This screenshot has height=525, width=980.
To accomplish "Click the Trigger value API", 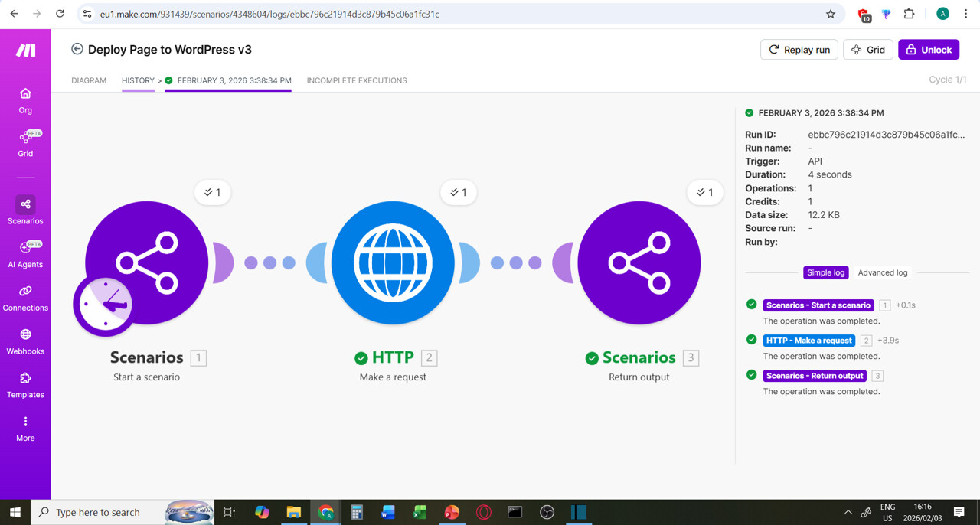I will pos(815,161).
